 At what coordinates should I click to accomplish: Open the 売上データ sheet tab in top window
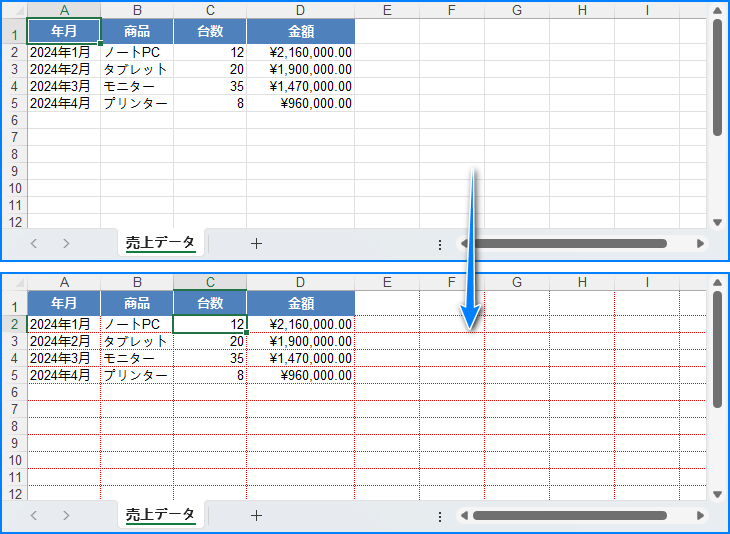[160, 243]
